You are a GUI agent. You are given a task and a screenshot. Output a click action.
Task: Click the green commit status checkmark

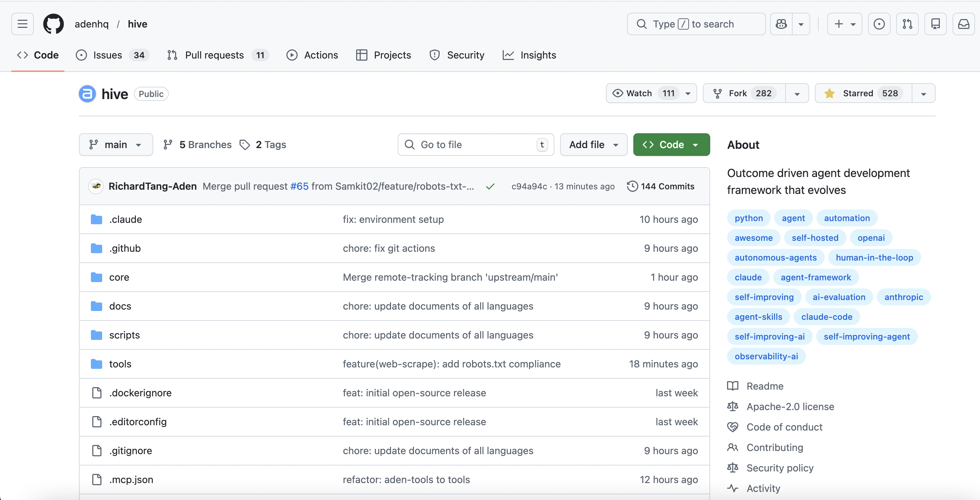(x=490, y=186)
